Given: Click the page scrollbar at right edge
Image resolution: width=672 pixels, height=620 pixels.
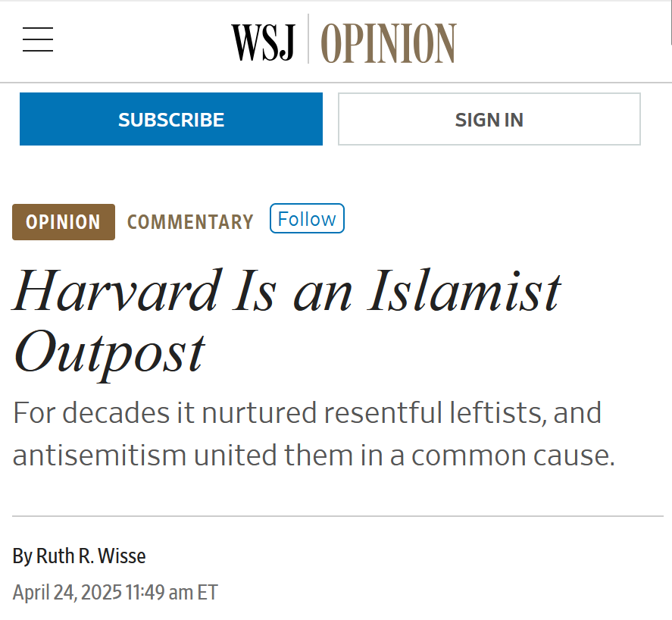Looking at the screenshot, I should 670,22.
